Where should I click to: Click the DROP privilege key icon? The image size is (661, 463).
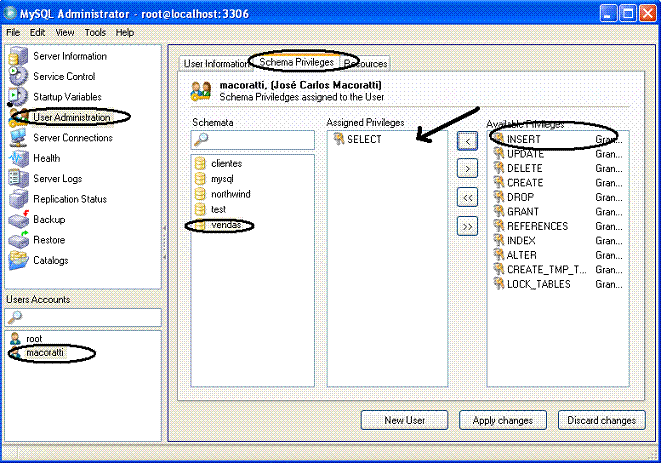pos(499,197)
